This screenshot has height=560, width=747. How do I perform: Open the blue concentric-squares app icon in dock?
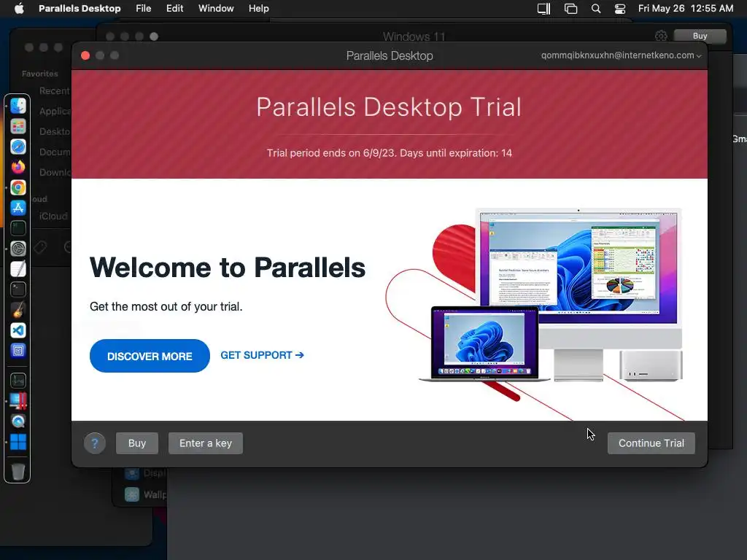[x=18, y=351]
